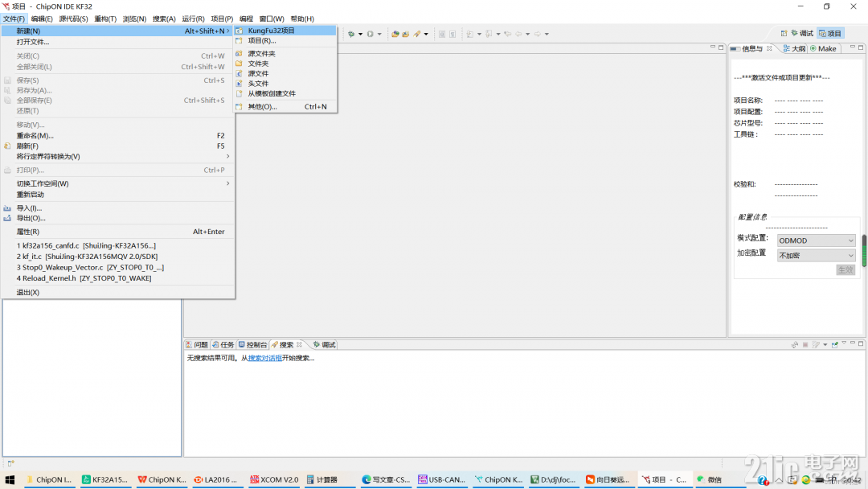Create a new 源文件夹 (source folder)

pos(285,54)
